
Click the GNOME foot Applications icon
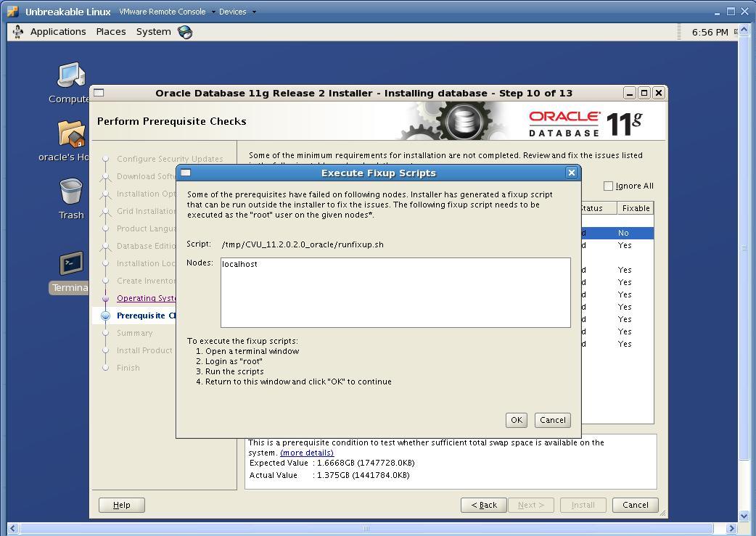18,32
